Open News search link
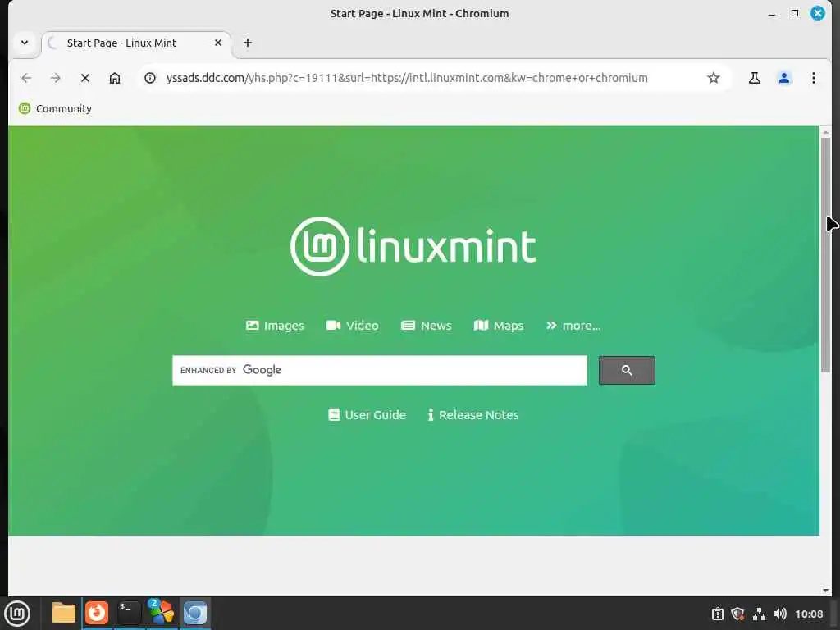The width and height of the screenshot is (840, 630). click(427, 326)
